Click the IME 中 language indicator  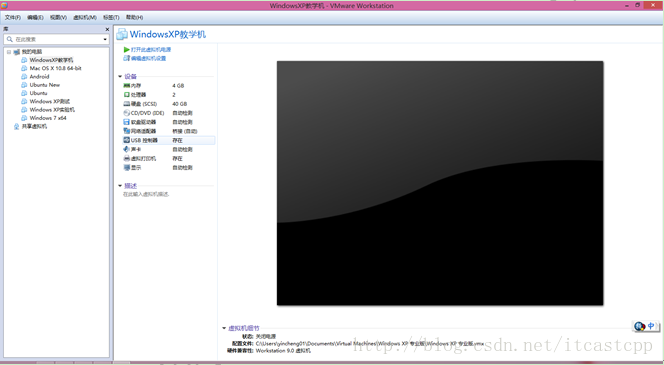click(x=651, y=326)
